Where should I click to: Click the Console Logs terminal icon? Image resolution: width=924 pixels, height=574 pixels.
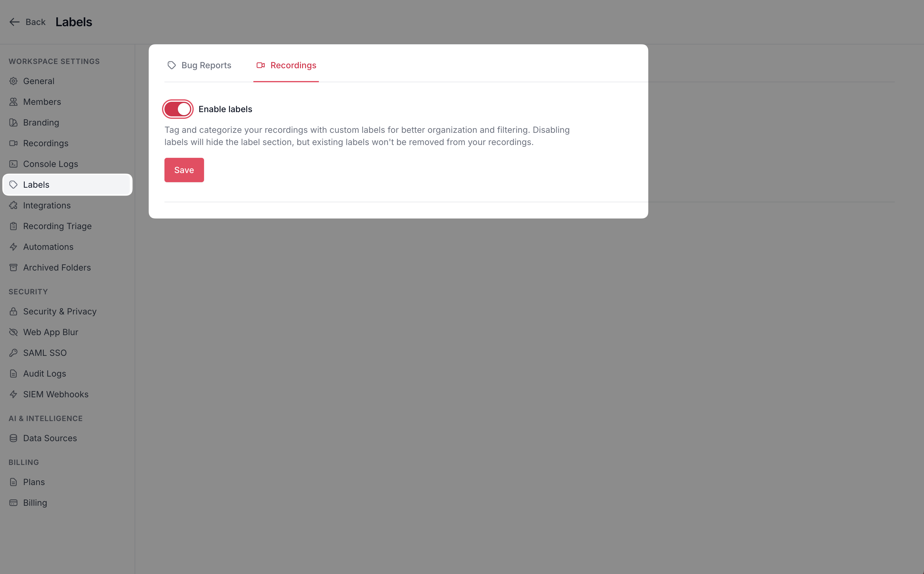(13, 164)
